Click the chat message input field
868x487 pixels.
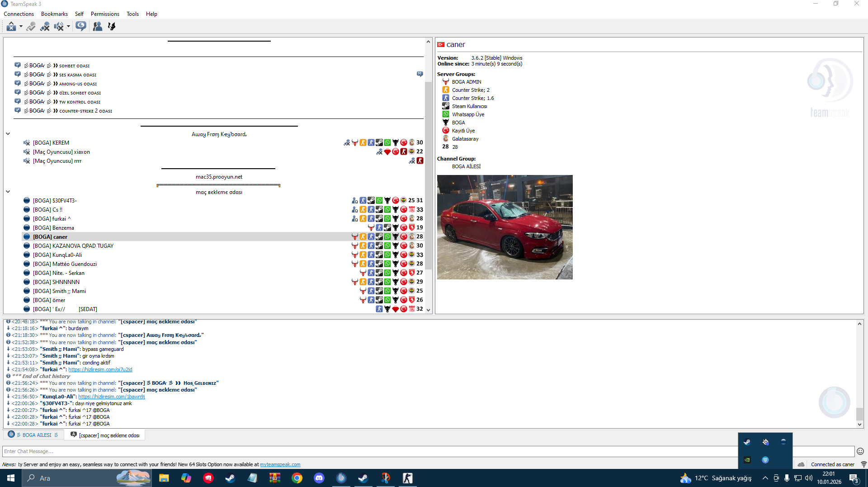(x=428, y=451)
